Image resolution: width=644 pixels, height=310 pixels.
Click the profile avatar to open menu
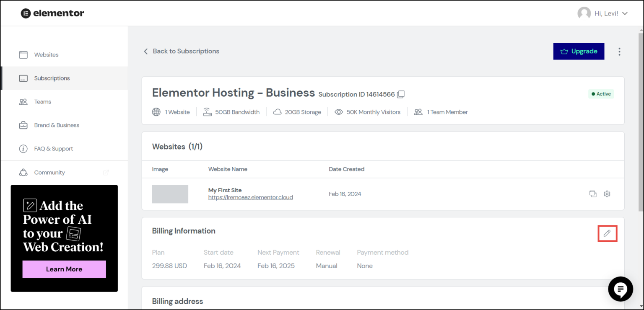584,13
